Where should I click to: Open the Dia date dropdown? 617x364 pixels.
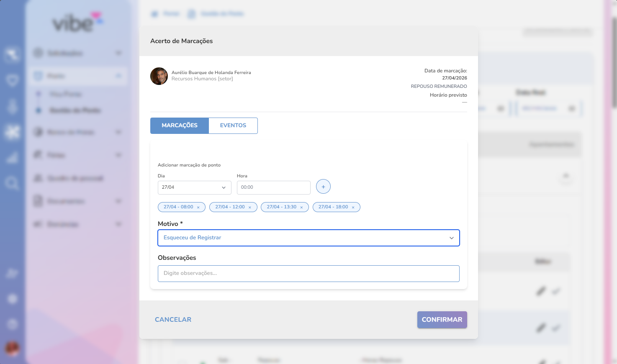pos(194,187)
